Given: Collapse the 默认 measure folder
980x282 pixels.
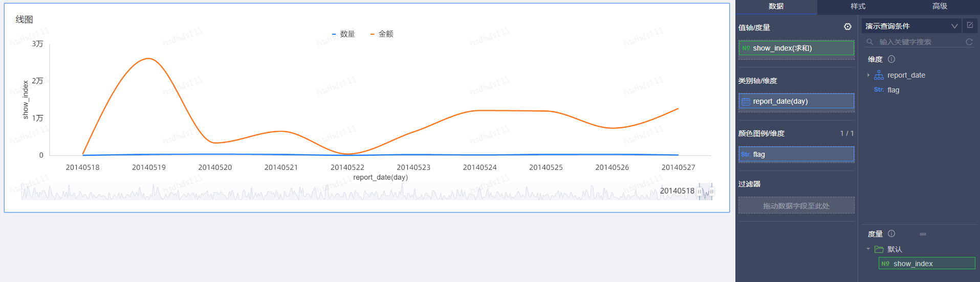Looking at the screenshot, I should point(868,249).
